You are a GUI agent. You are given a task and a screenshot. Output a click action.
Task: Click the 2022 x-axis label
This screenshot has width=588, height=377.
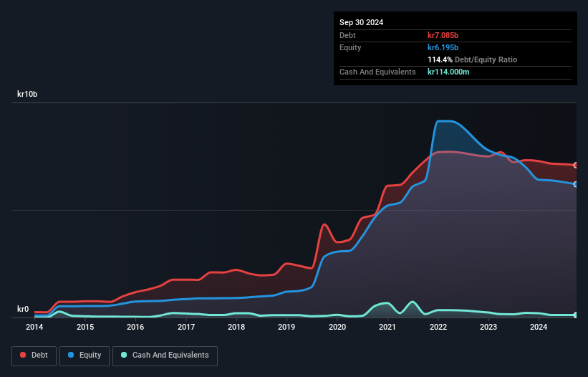click(438, 327)
